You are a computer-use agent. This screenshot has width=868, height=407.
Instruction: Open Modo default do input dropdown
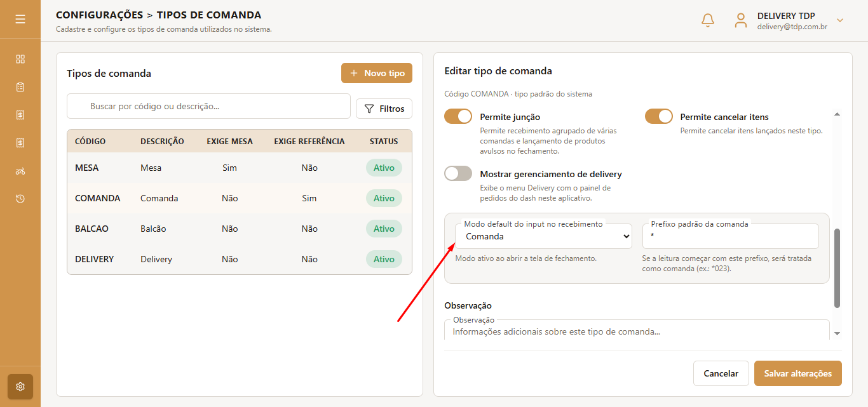(x=544, y=236)
